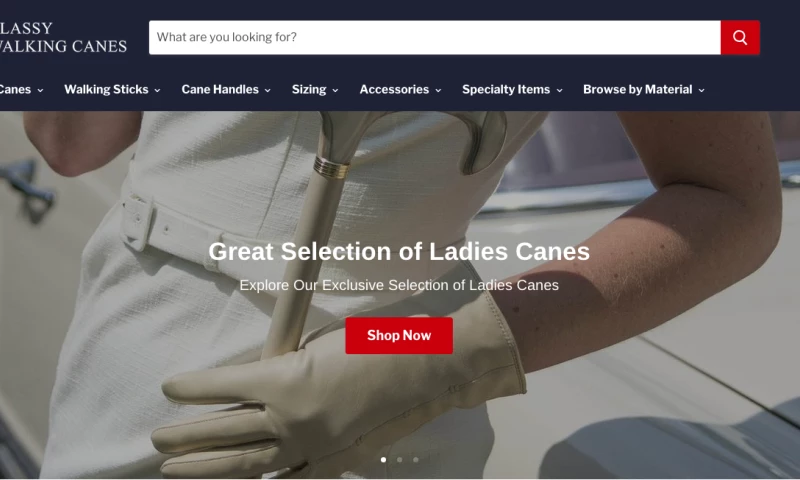Screen dimensions: 800x480
Task: Open the Browse by Material chevron arrow
Action: click(x=702, y=90)
